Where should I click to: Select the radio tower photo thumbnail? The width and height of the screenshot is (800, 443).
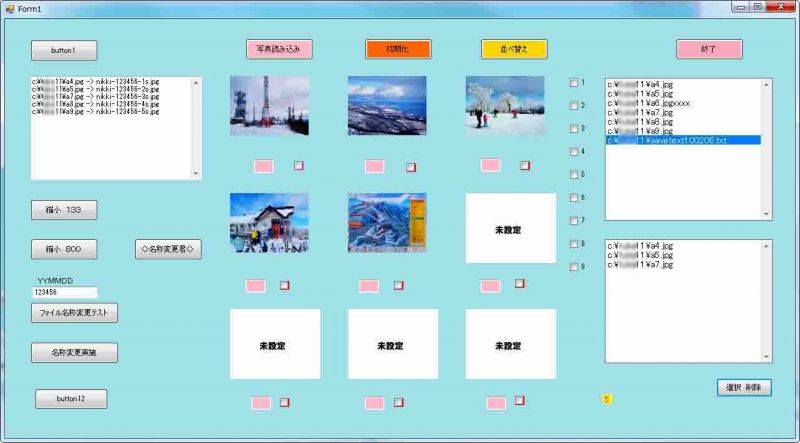pos(269,106)
